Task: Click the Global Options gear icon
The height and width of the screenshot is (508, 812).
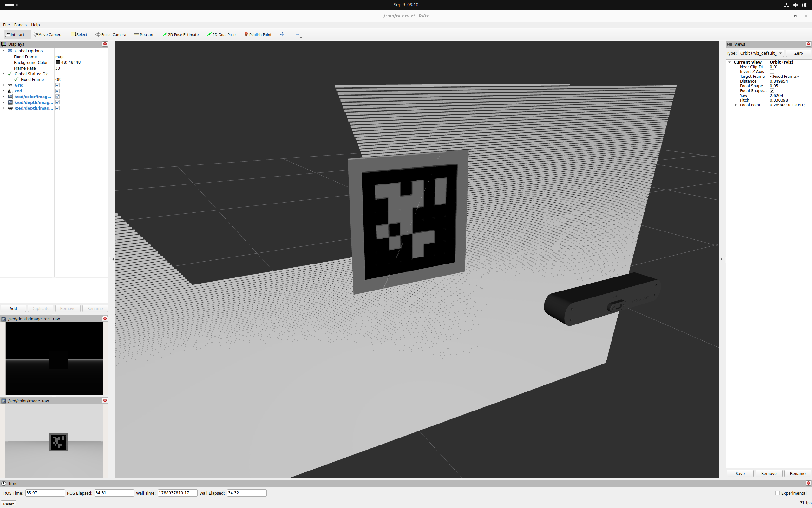Action: click(x=10, y=51)
